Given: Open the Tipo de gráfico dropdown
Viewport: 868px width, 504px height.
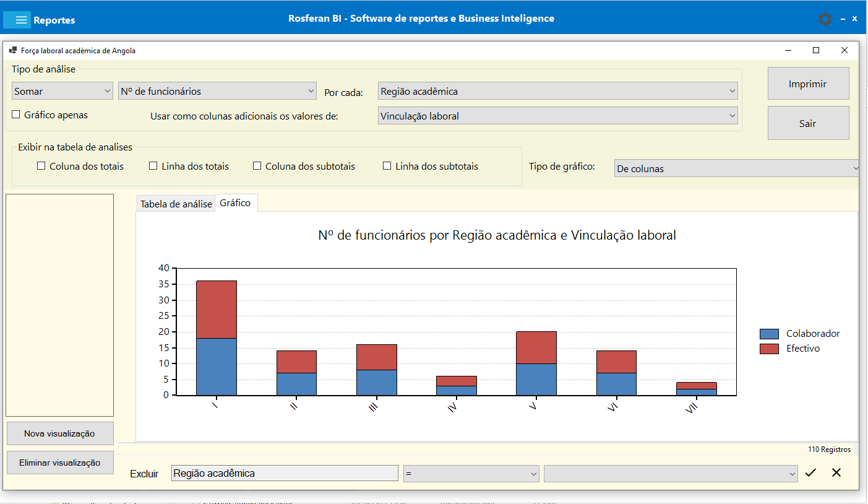Looking at the screenshot, I should pyautogui.click(x=737, y=168).
